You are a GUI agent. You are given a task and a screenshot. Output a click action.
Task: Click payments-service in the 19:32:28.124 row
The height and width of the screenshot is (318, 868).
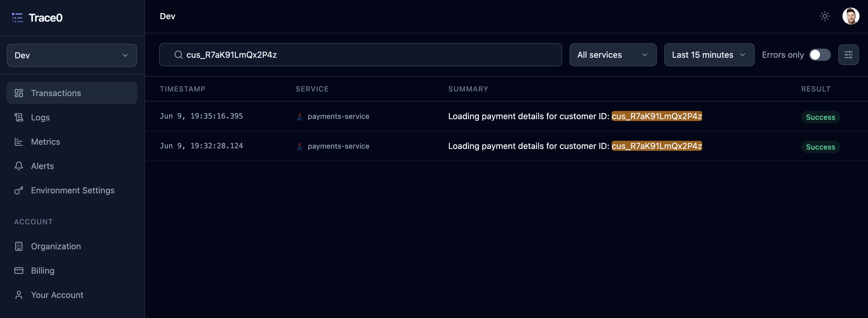338,146
